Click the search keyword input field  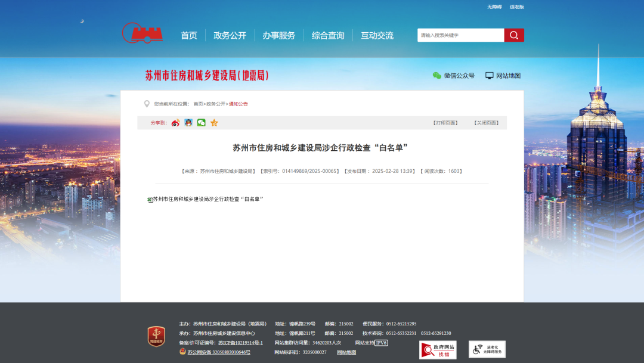pyautogui.click(x=460, y=35)
